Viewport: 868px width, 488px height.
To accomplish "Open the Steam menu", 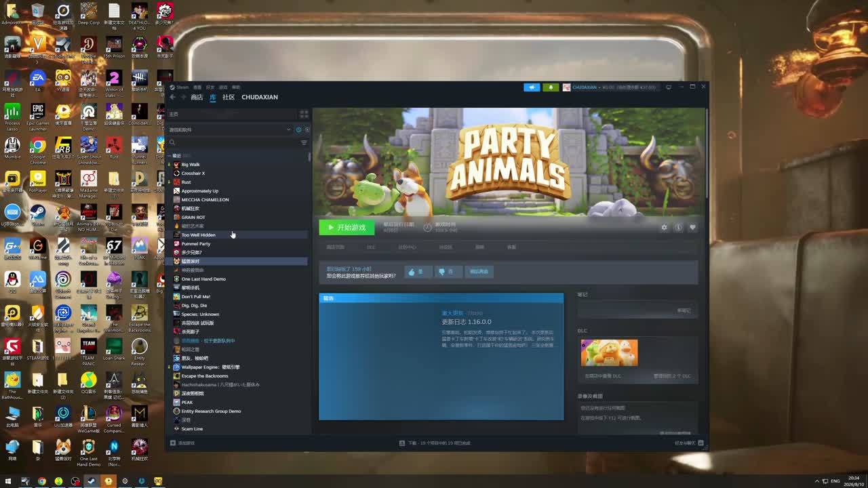I will [180, 87].
